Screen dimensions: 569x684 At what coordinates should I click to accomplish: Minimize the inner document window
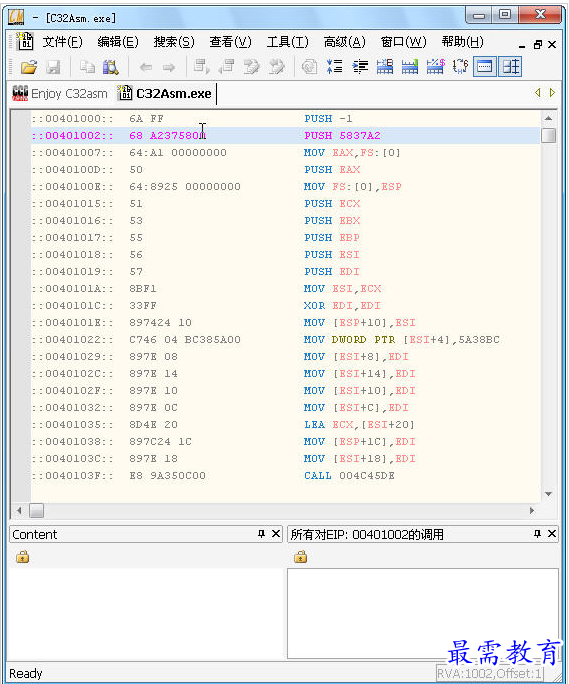click(522, 45)
